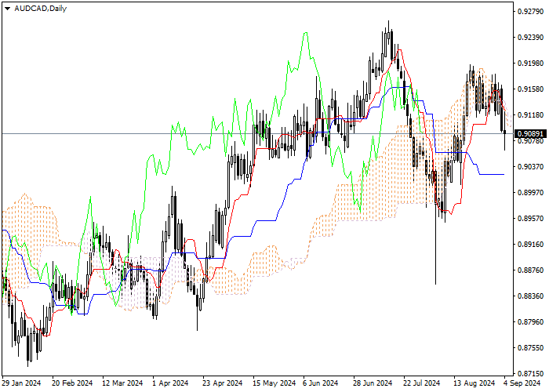Open the chart menu triangle beside AUDCAD

coord(7,9)
